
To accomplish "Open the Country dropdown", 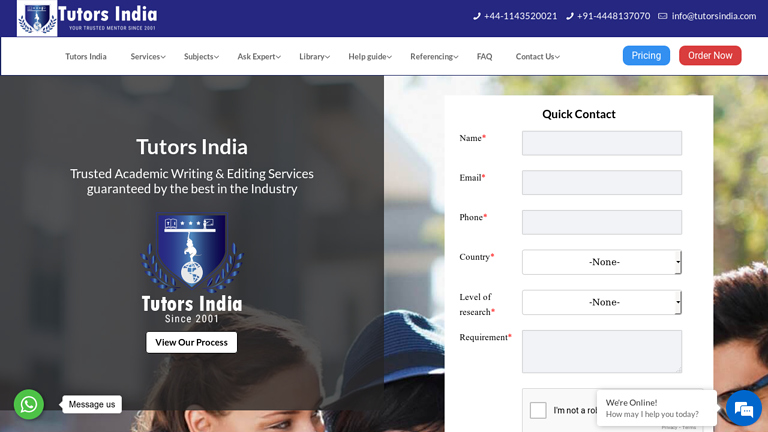I will [601, 262].
